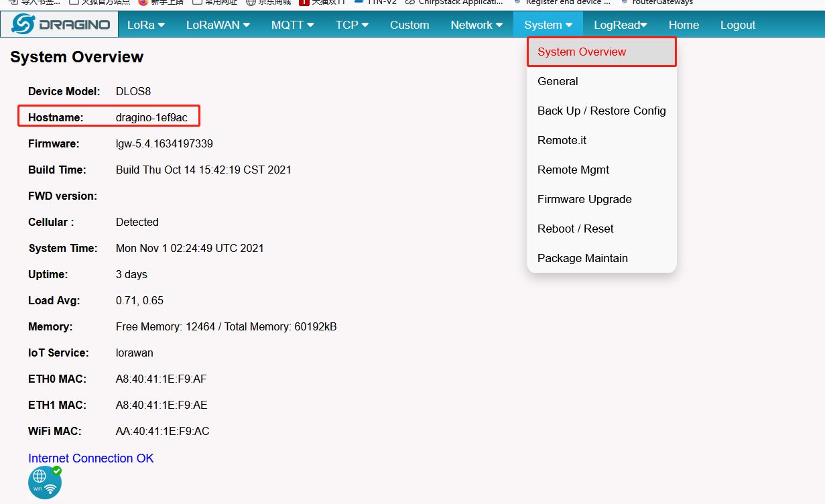The width and height of the screenshot is (825, 504).
Task: Click the Dragino logo
Action: click(60, 25)
